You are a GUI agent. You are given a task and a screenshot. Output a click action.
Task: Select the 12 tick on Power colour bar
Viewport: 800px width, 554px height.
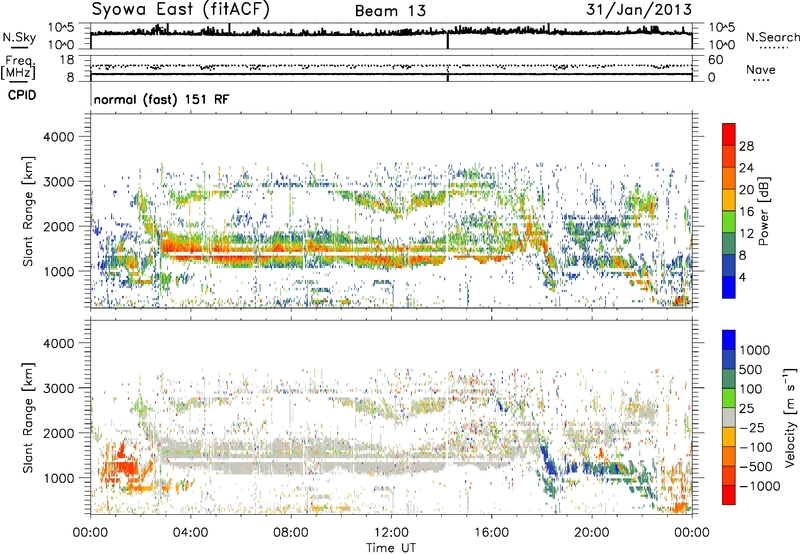(x=746, y=234)
